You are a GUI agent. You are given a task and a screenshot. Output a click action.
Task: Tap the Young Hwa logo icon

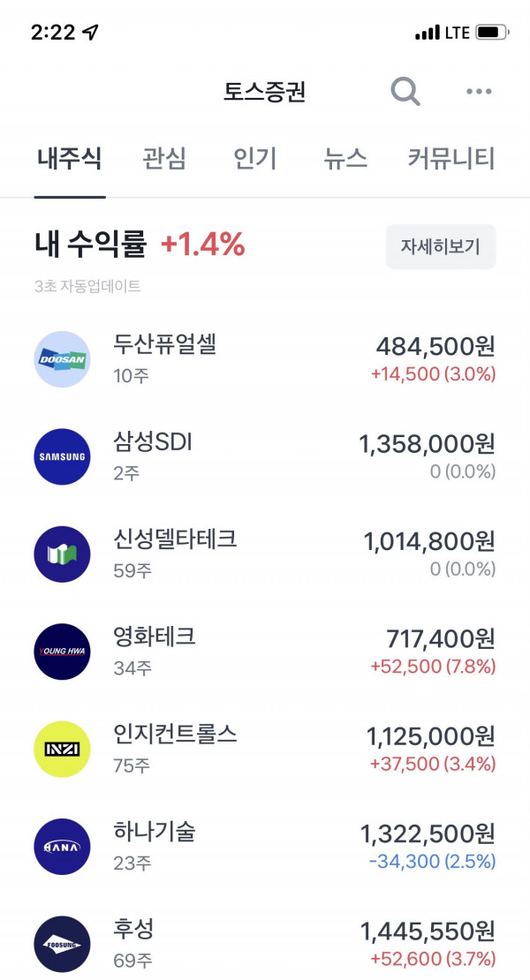62,652
